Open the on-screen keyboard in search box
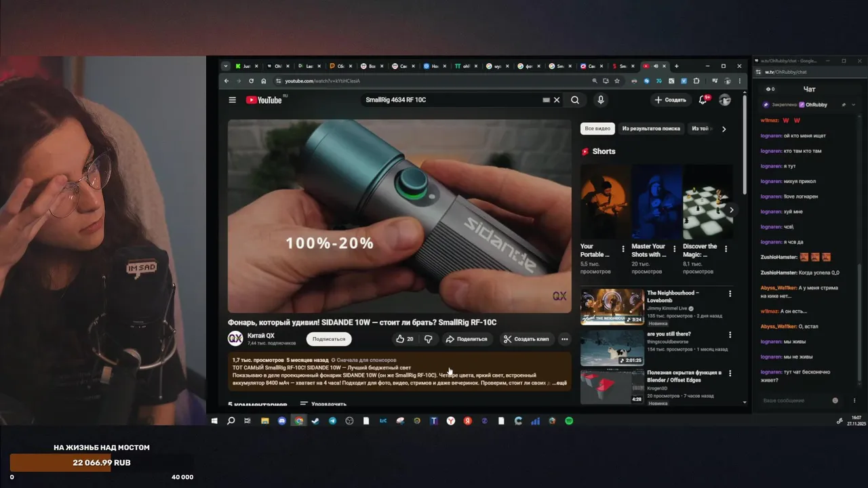868x488 pixels. coord(546,100)
